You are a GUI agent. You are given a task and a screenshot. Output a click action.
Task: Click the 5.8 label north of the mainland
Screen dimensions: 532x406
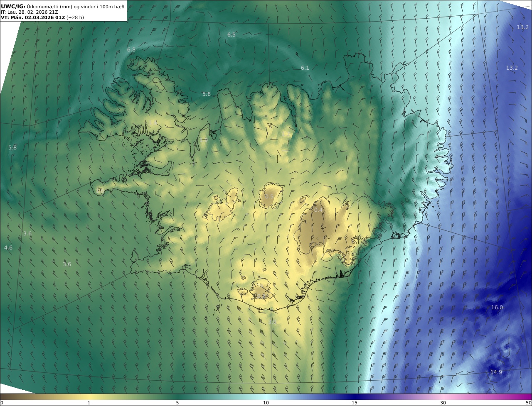tap(207, 94)
